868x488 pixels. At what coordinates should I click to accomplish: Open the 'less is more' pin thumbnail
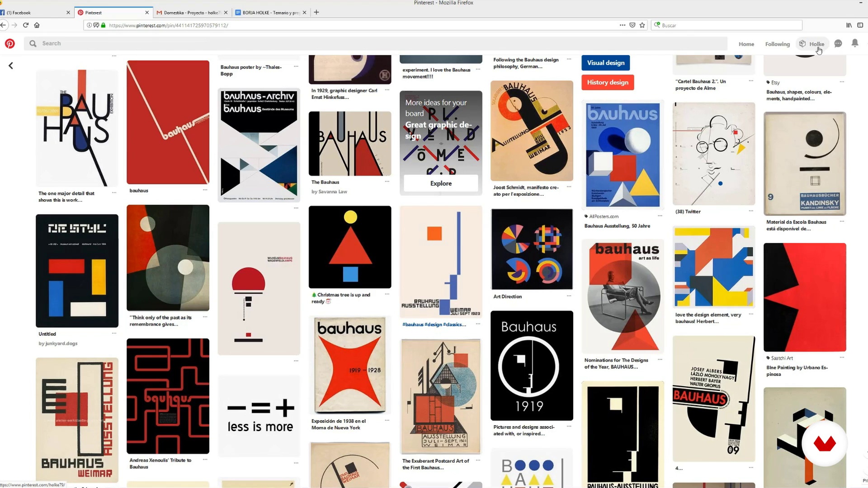(259, 416)
